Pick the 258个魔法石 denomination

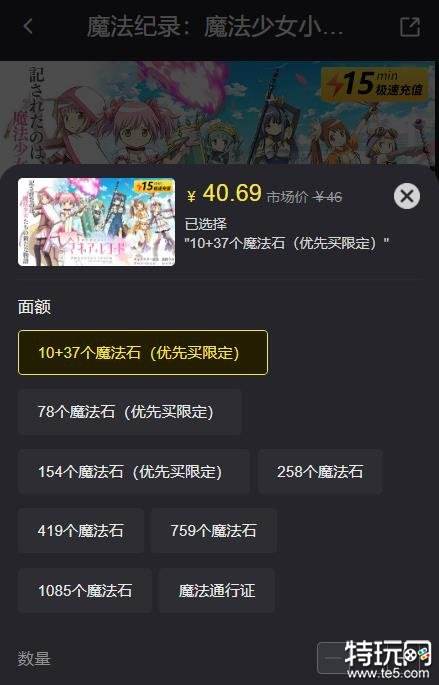[320, 472]
